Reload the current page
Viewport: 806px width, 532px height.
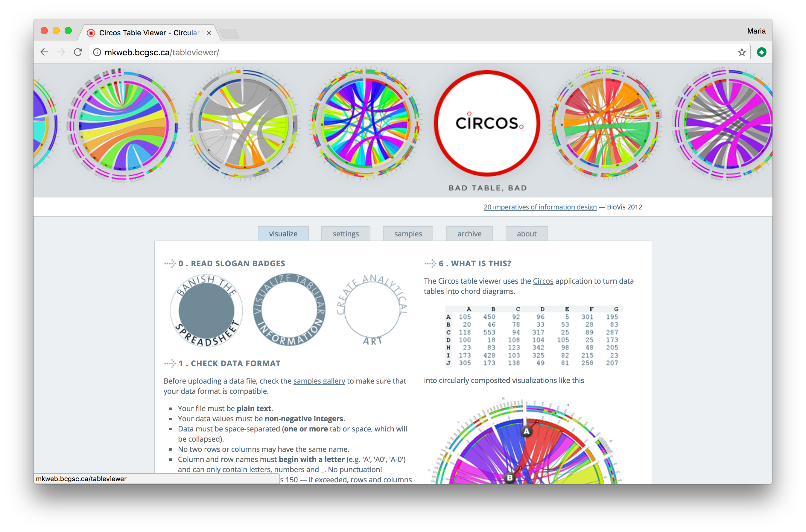click(x=78, y=52)
